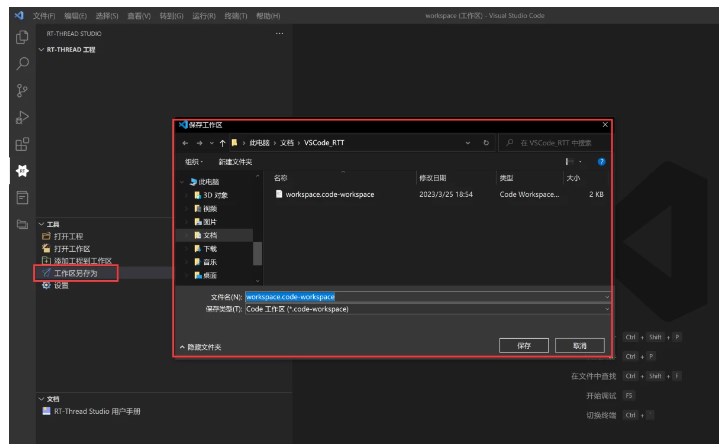The height and width of the screenshot is (448, 726).
Task: Expand the address bar path dropdown
Action: coord(468,143)
